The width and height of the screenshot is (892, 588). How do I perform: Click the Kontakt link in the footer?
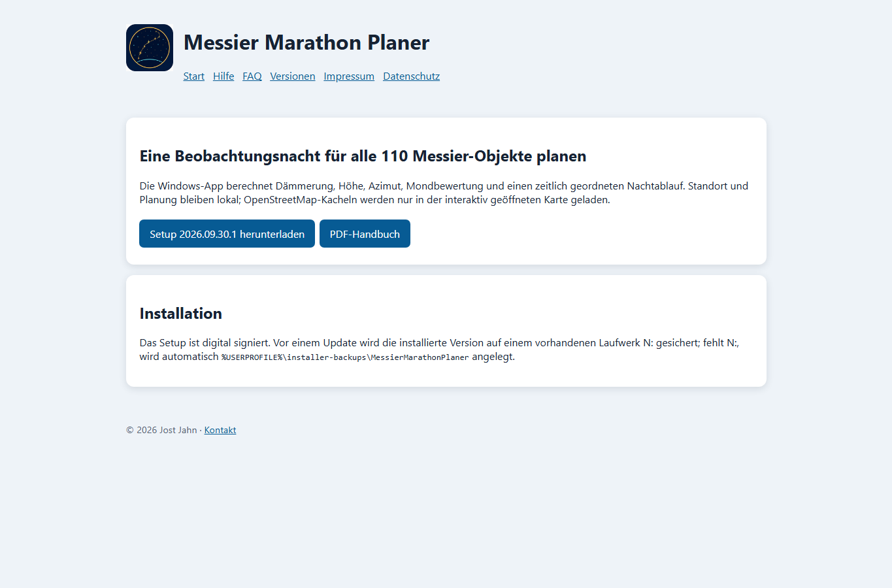pyautogui.click(x=220, y=430)
